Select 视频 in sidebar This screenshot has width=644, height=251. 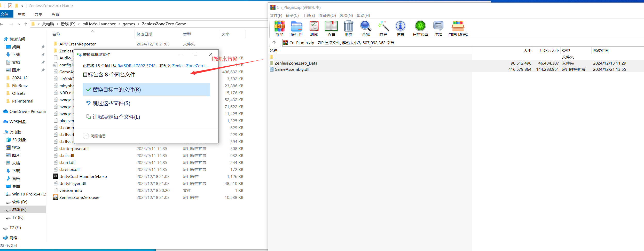[x=13, y=147]
